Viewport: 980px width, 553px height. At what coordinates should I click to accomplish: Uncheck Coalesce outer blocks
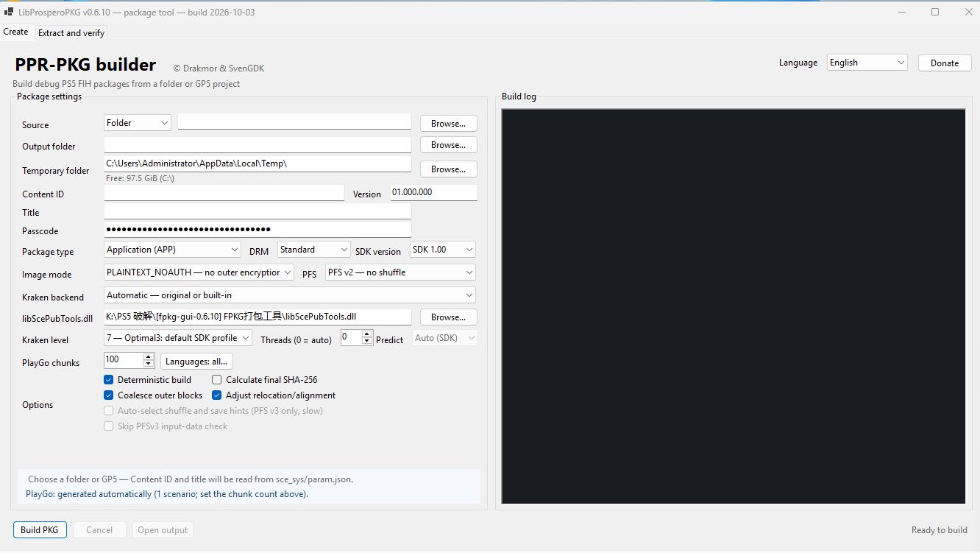109,395
